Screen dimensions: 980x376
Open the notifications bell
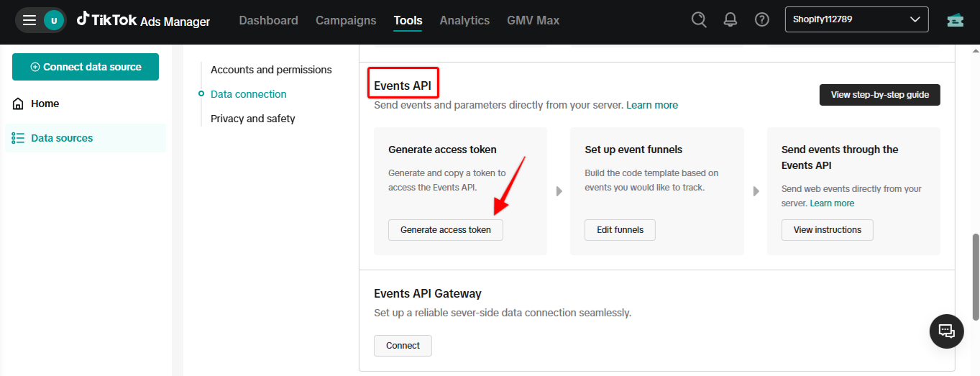(731, 19)
